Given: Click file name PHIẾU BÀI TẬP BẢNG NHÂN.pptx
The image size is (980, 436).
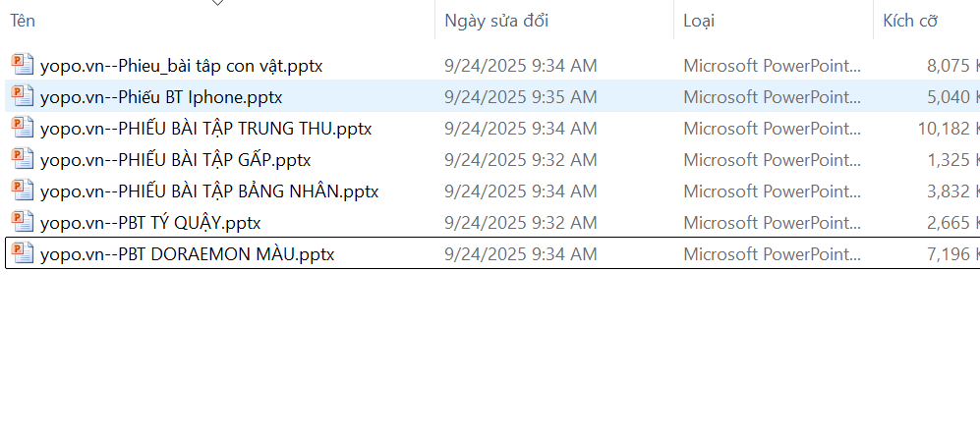Looking at the screenshot, I should (209, 191).
